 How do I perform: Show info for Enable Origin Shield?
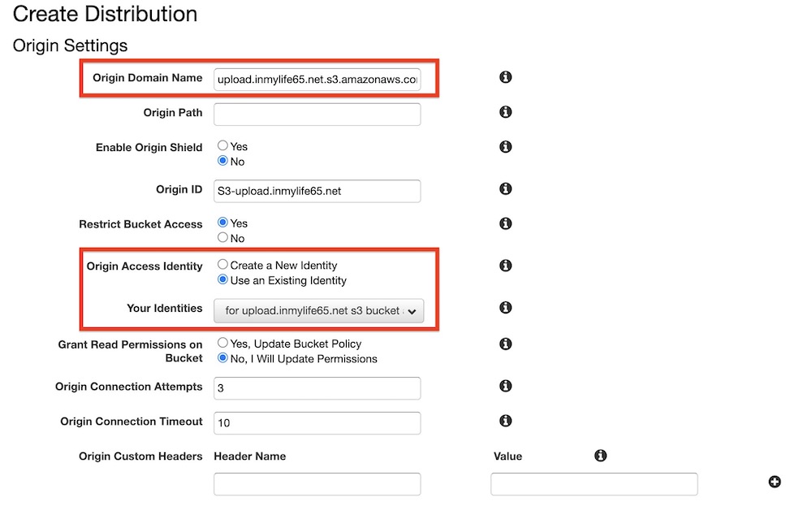(505, 146)
